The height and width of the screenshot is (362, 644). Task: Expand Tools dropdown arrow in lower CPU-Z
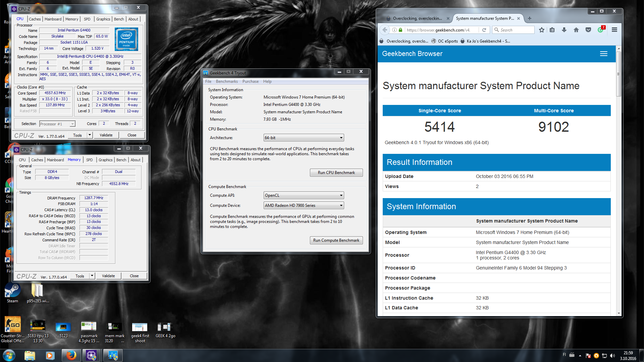[x=92, y=276]
